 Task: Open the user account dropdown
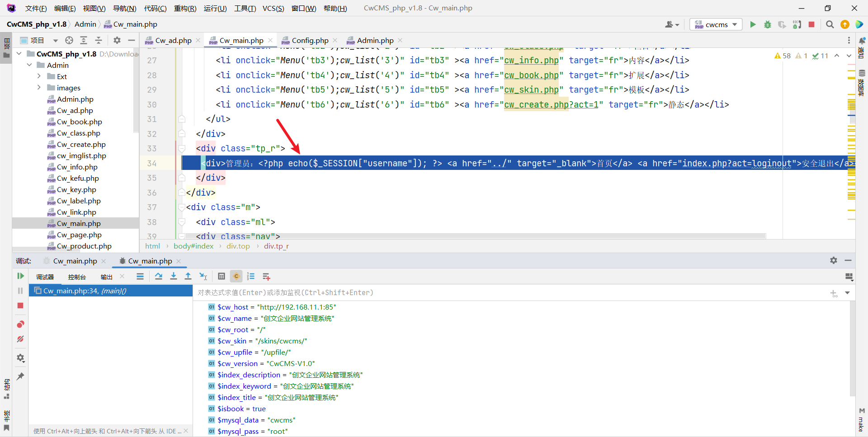(x=672, y=24)
